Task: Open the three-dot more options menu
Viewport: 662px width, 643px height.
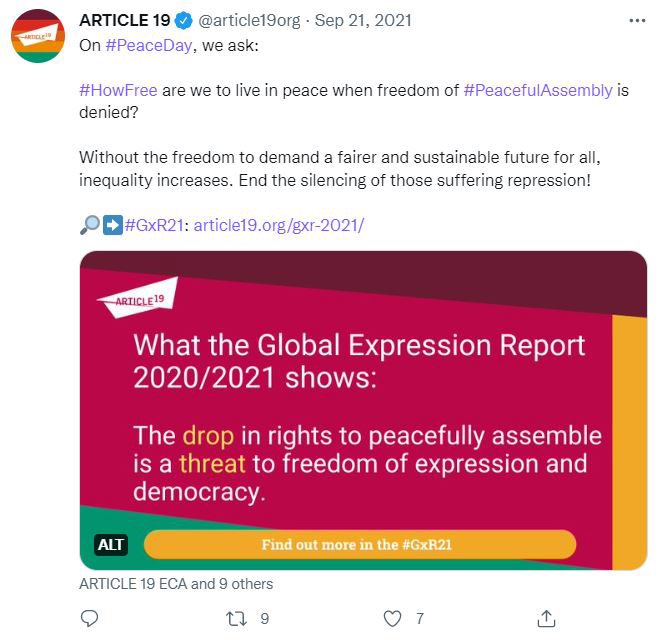Action: [x=636, y=21]
